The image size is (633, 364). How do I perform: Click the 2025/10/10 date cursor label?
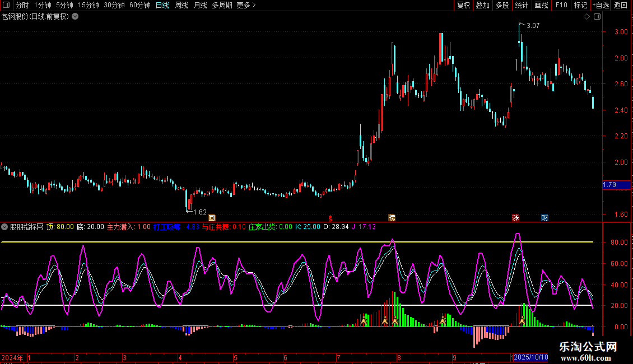[530, 357]
